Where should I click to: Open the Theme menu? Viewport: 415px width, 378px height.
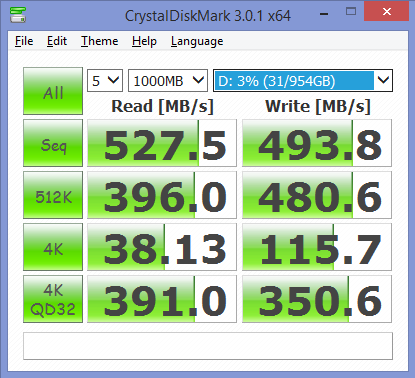point(100,41)
